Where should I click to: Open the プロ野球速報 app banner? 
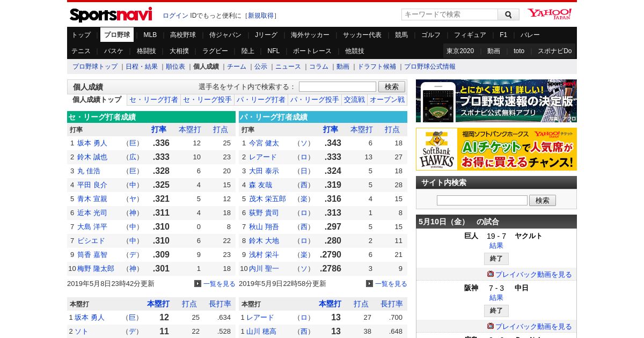tap(496, 101)
